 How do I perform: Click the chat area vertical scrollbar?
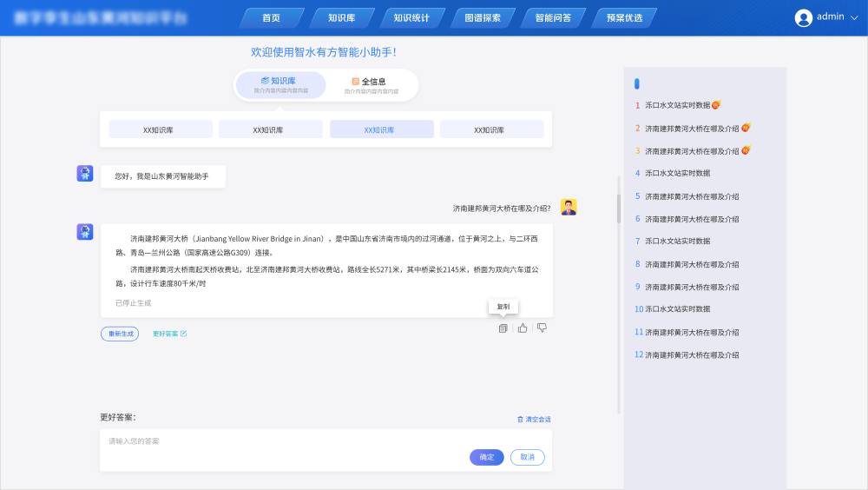click(618, 209)
